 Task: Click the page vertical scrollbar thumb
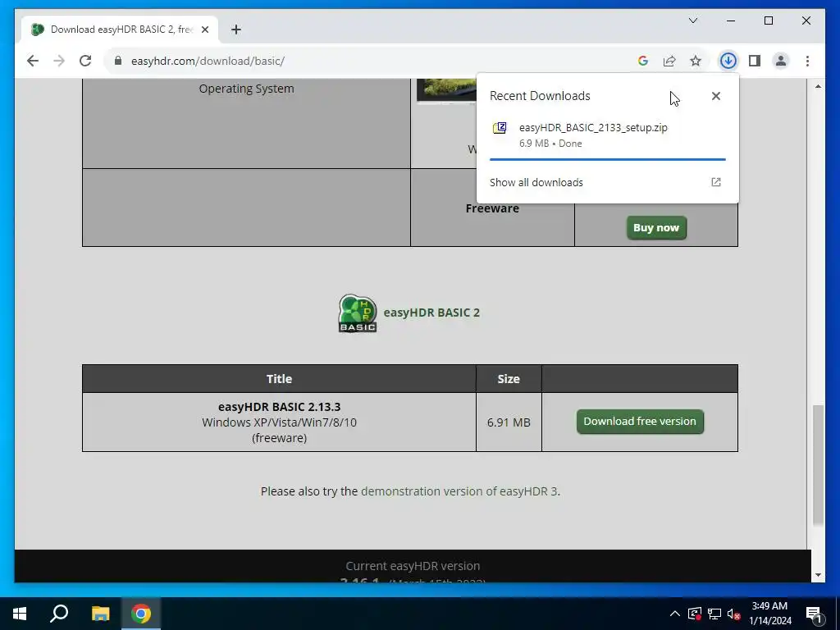click(818, 466)
